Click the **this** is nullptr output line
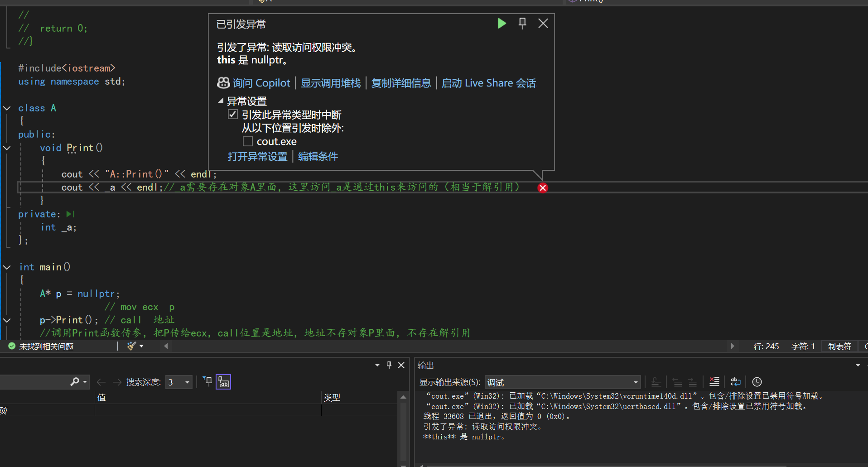The width and height of the screenshot is (868, 467). click(464, 437)
